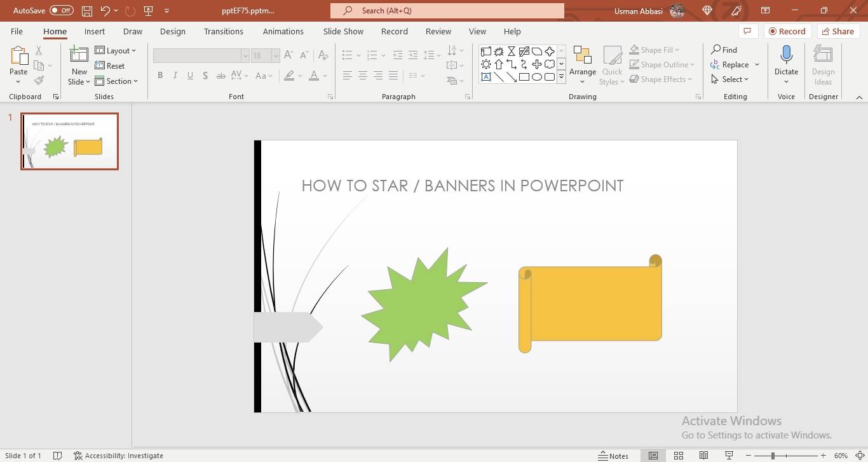Click the Save icon in the title bar
The image size is (868, 462).
pos(87,11)
